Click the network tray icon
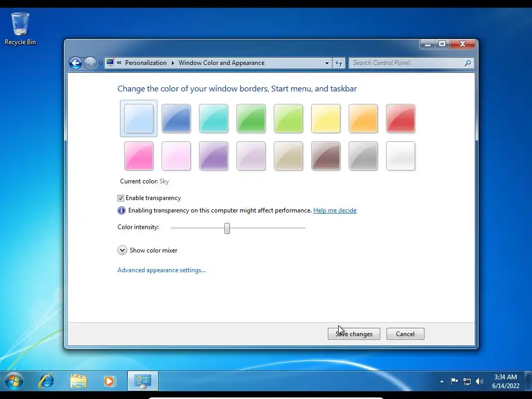This screenshot has height=399, width=532. [467, 382]
